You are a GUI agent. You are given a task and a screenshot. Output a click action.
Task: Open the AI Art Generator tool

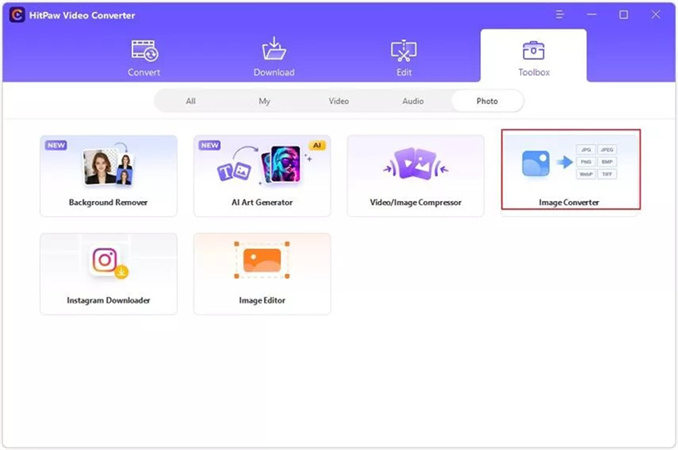coord(262,176)
